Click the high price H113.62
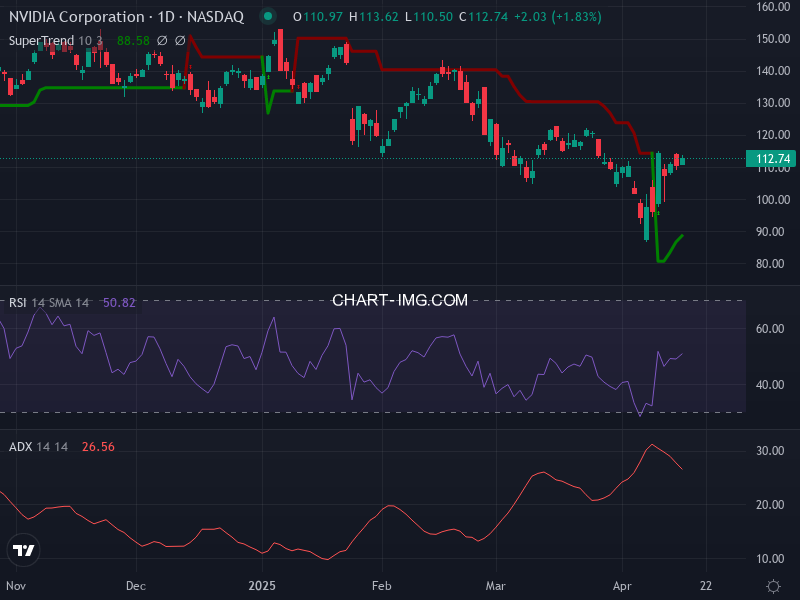Viewport: 800px width, 600px height. (374, 17)
